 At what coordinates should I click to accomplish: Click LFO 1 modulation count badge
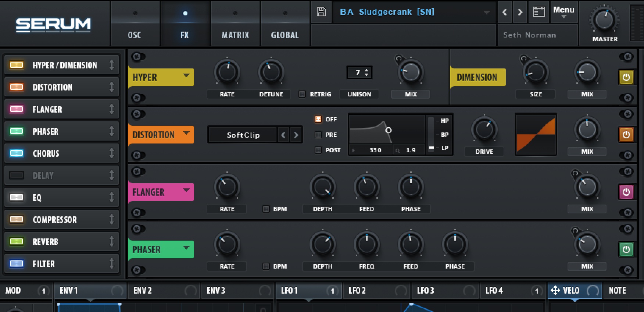coord(332,291)
